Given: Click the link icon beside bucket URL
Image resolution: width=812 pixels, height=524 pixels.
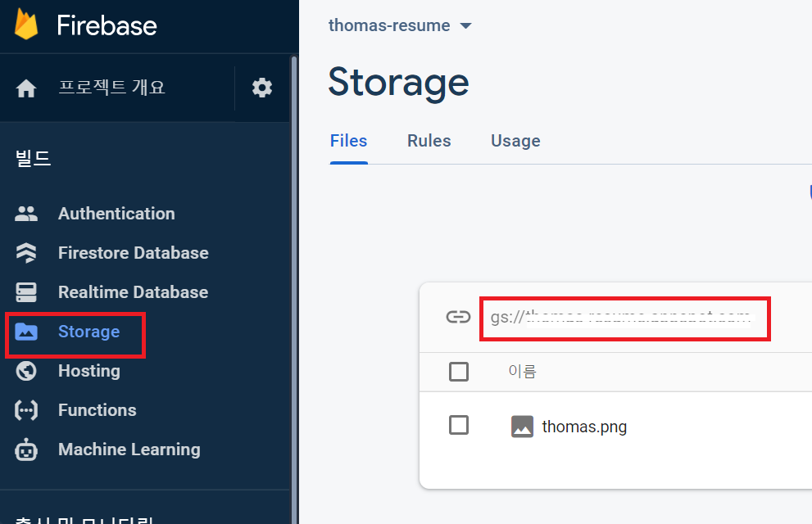Looking at the screenshot, I should (458, 317).
